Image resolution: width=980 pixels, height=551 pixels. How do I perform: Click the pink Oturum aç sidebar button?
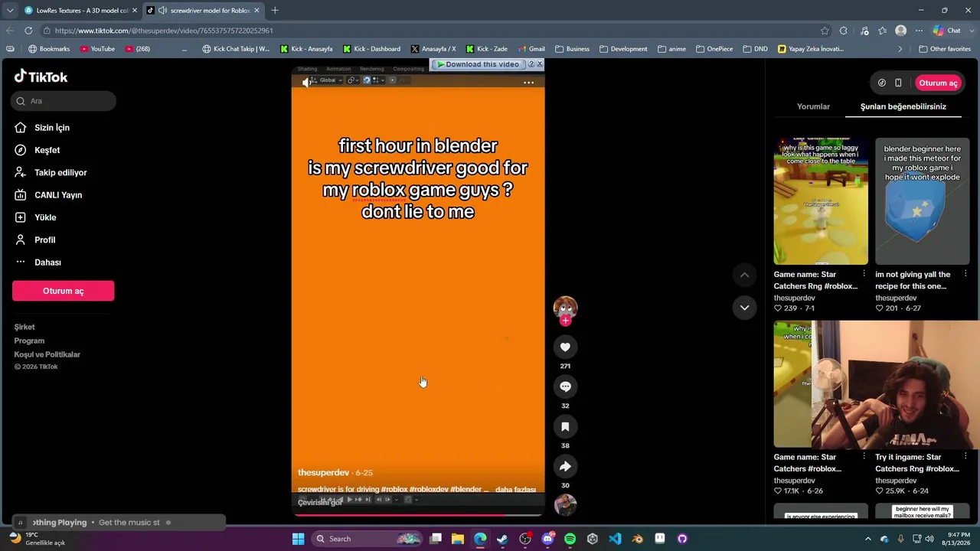pos(63,291)
